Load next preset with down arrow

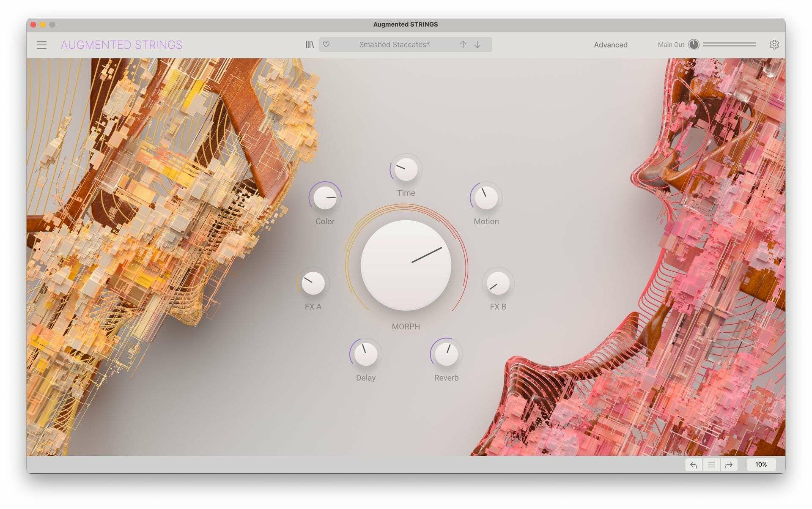tap(477, 44)
